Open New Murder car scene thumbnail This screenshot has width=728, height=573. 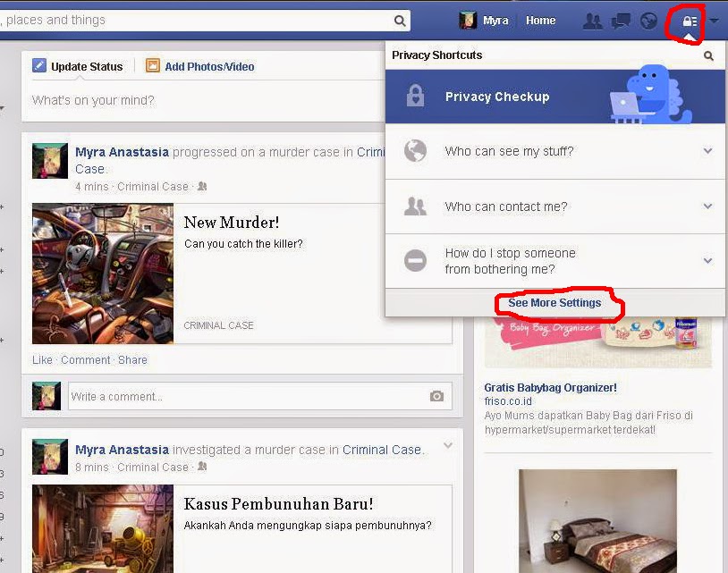pyautogui.click(x=103, y=274)
